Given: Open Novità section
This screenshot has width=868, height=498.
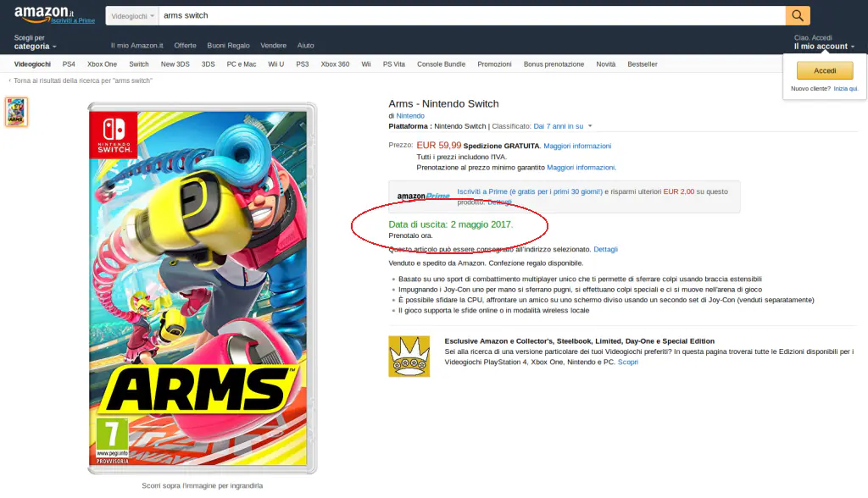Looking at the screenshot, I should (605, 64).
